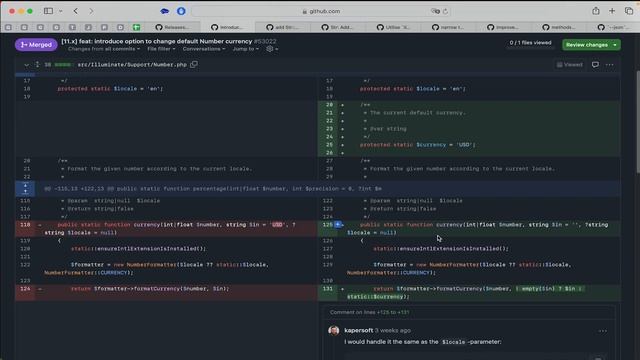Click the '3 weeks ago' comment timestamp
The height and width of the screenshot is (360, 640).
(393, 330)
